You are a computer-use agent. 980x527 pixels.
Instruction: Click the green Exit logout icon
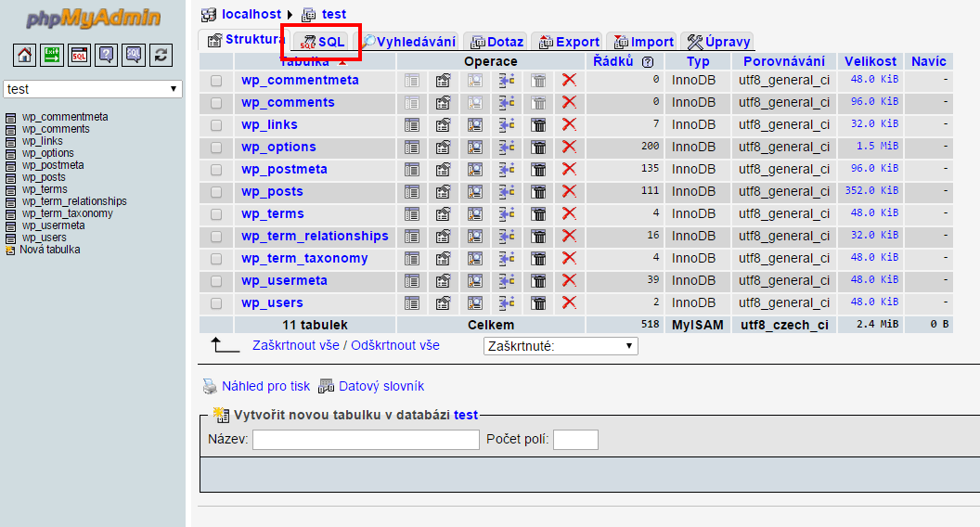pos(52,55)
